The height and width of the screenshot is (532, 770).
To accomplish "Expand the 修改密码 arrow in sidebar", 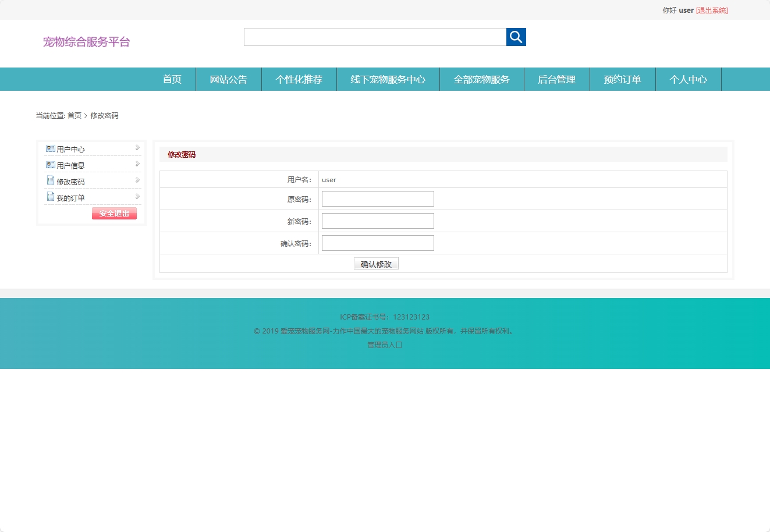I will (137, 180).
